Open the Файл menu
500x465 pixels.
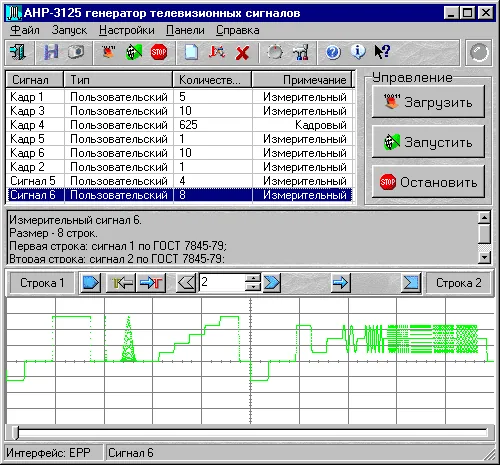click(x=25, y=30)
